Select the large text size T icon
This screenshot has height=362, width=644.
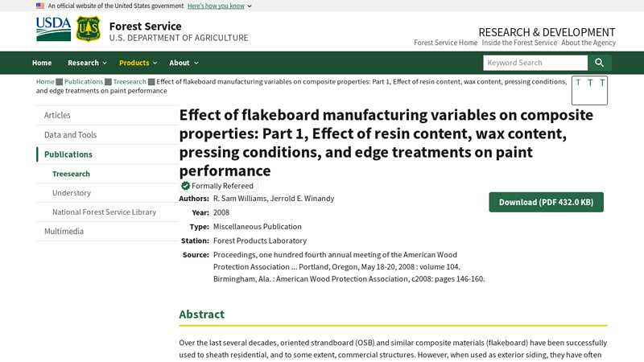click(602, 83)
